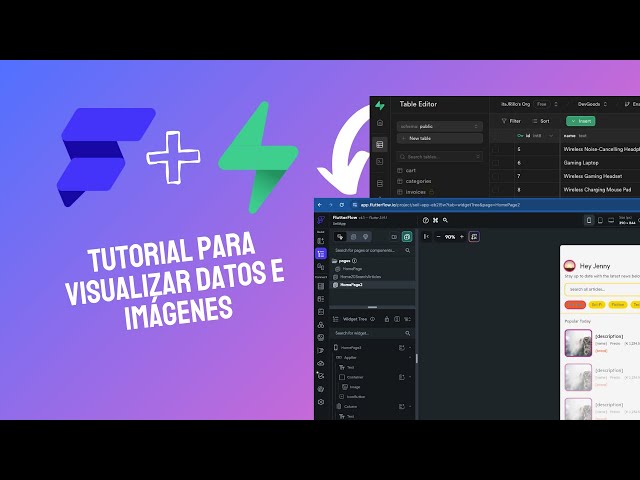Tick the checkbox for row id 7
This screenshot has width=640, height=480.
point(495,176)
